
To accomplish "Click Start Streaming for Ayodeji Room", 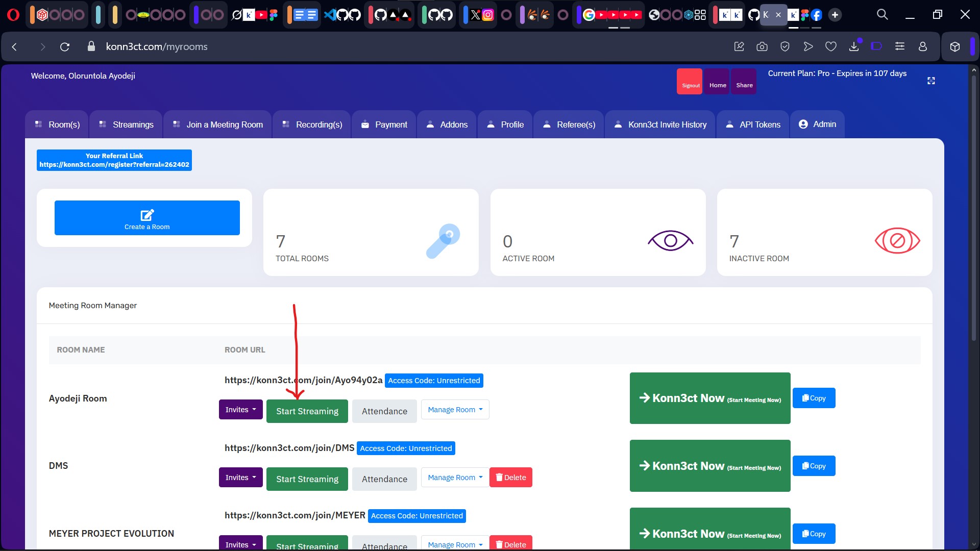I will pyautogui.click(x=307, y=411).
